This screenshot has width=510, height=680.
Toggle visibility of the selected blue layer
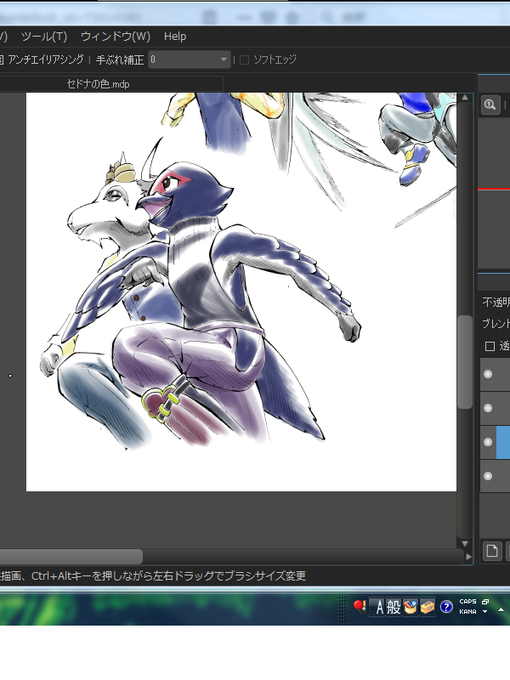488,442
